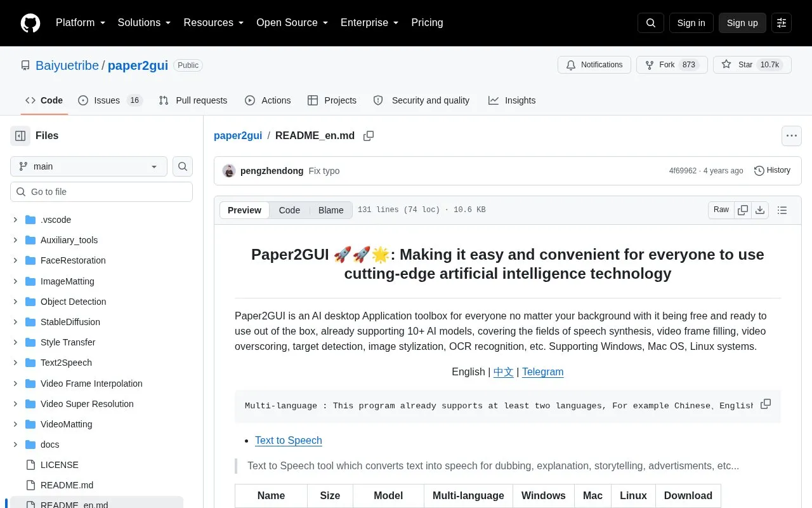Expand the Text2Speech folder chevron
Screen dimensions: 812x508
(15, 363)
